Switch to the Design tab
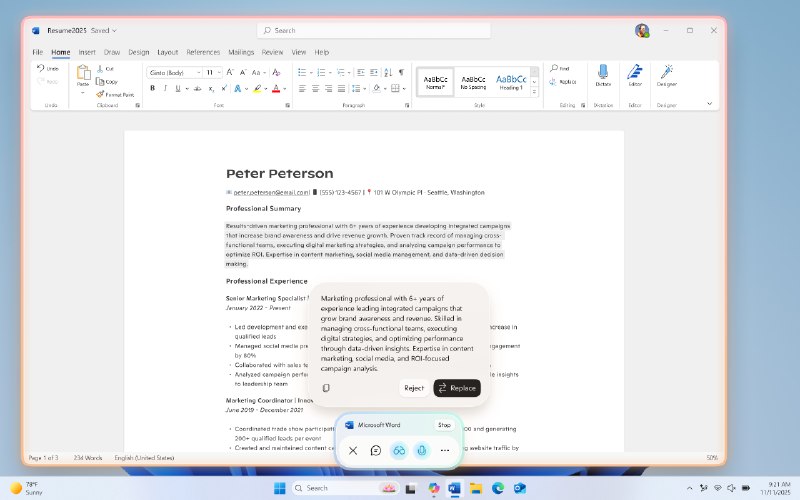Image resolution: width=800 pixels, height=500 pixels. (138, 52)
